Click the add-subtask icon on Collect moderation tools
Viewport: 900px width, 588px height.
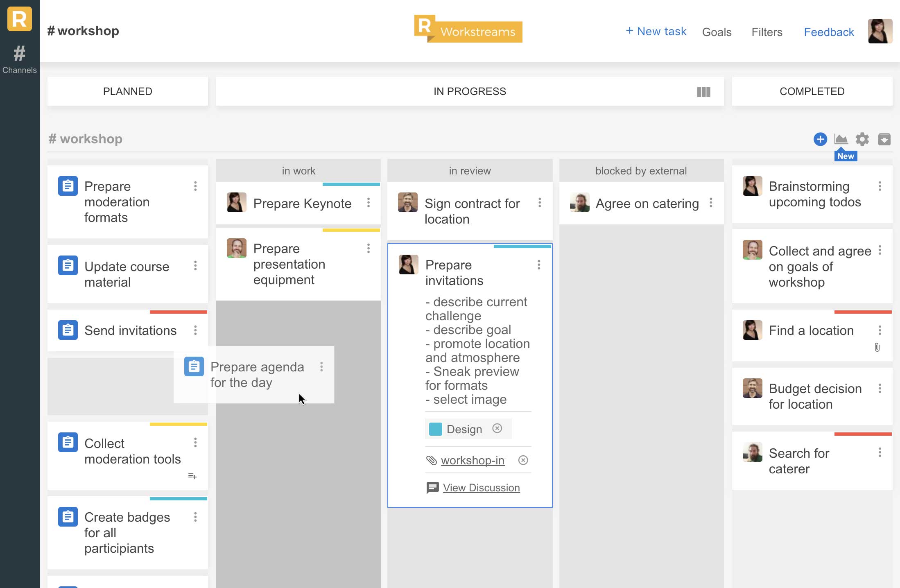[192, 476]
